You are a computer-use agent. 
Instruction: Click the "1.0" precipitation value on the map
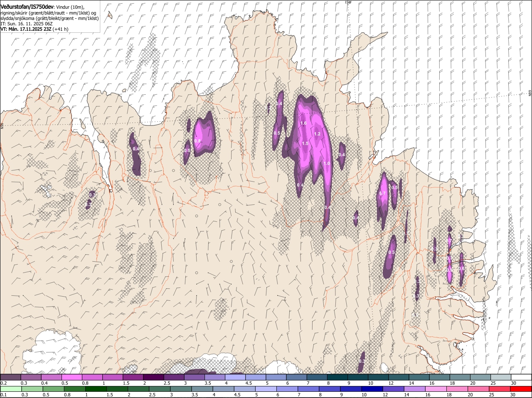point(327,163)
